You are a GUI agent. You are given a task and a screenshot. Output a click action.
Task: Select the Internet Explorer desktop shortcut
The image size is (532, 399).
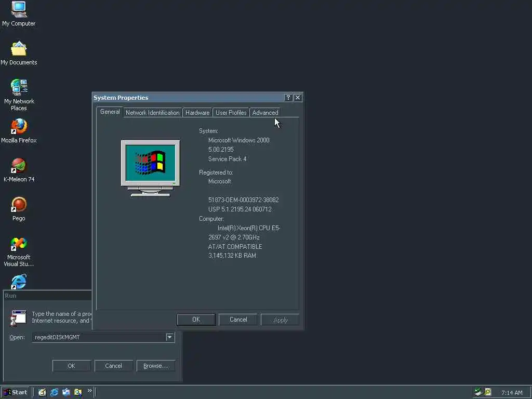coord(19,282)
